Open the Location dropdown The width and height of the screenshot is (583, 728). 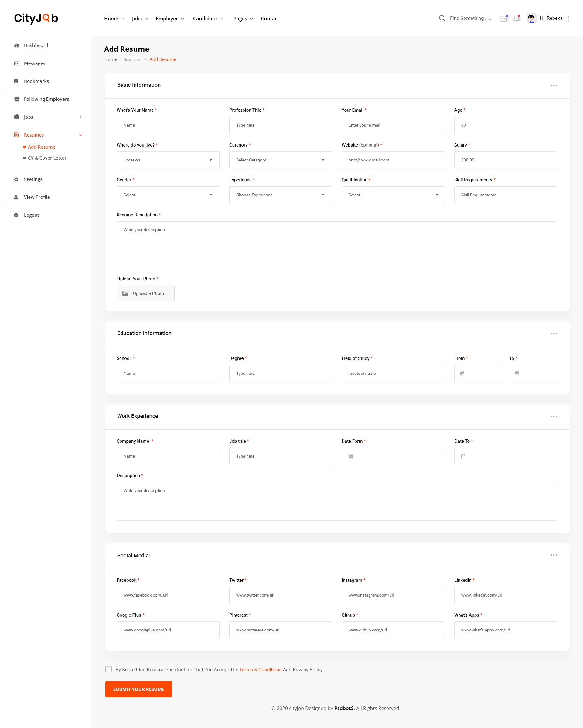168,160
